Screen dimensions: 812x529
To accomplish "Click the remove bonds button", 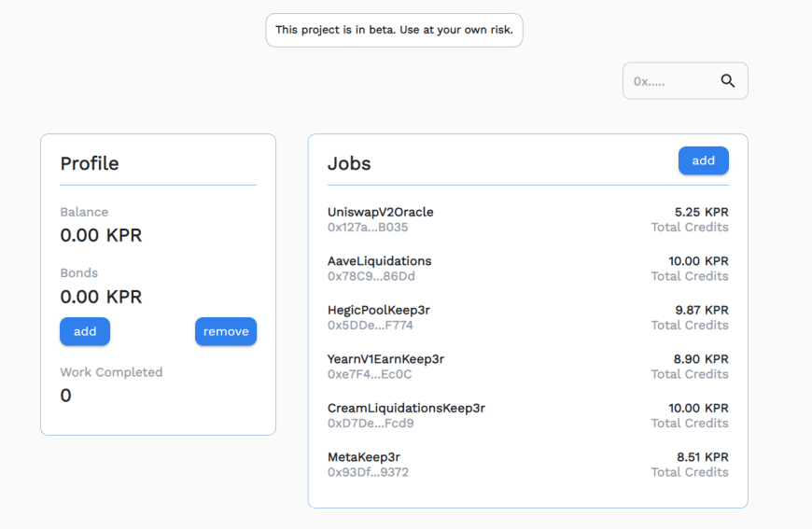I will (x=226, y=331).
